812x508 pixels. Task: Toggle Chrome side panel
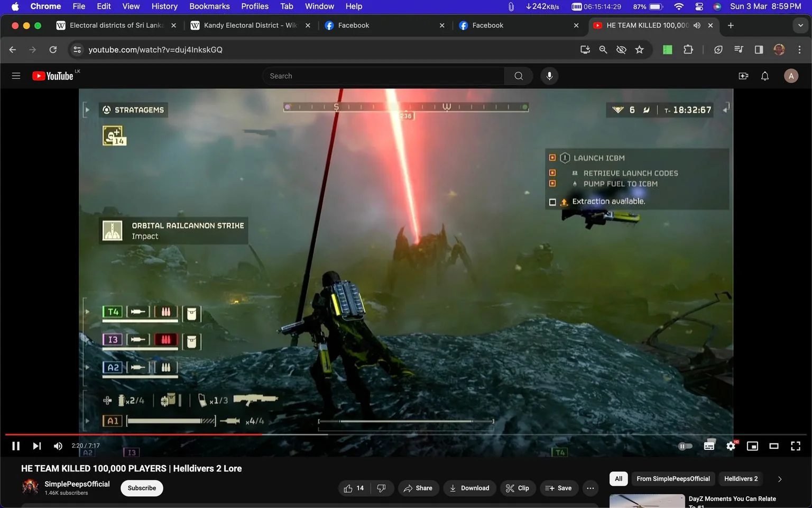tap(759, 49)
